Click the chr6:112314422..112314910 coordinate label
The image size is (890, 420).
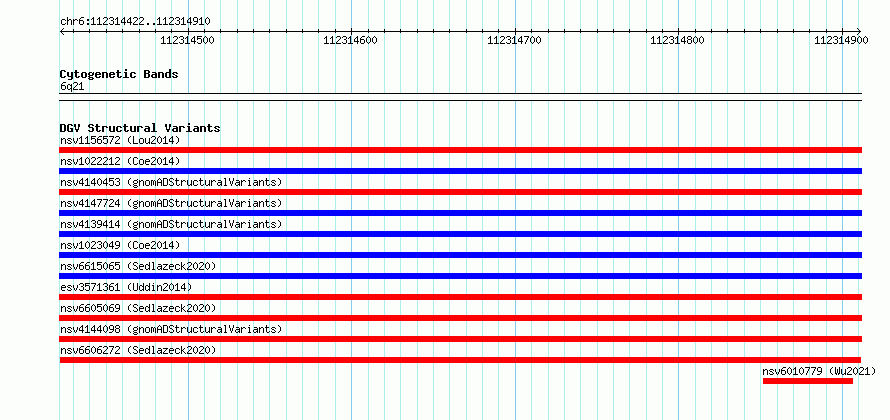click(x=135, y=22)
